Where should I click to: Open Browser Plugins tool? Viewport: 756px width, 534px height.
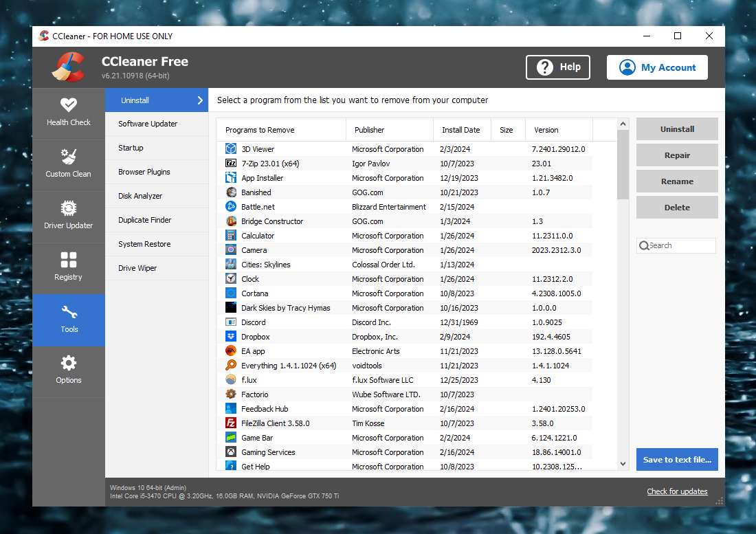click(157, 172)
